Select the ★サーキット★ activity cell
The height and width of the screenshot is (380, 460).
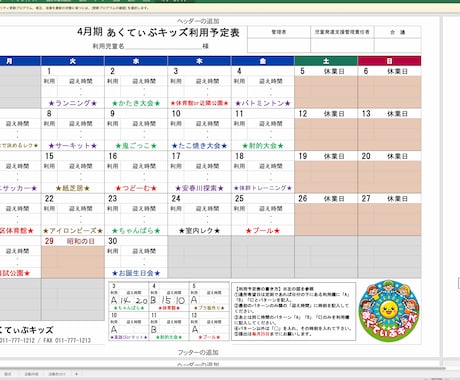(x=73, y=146)
